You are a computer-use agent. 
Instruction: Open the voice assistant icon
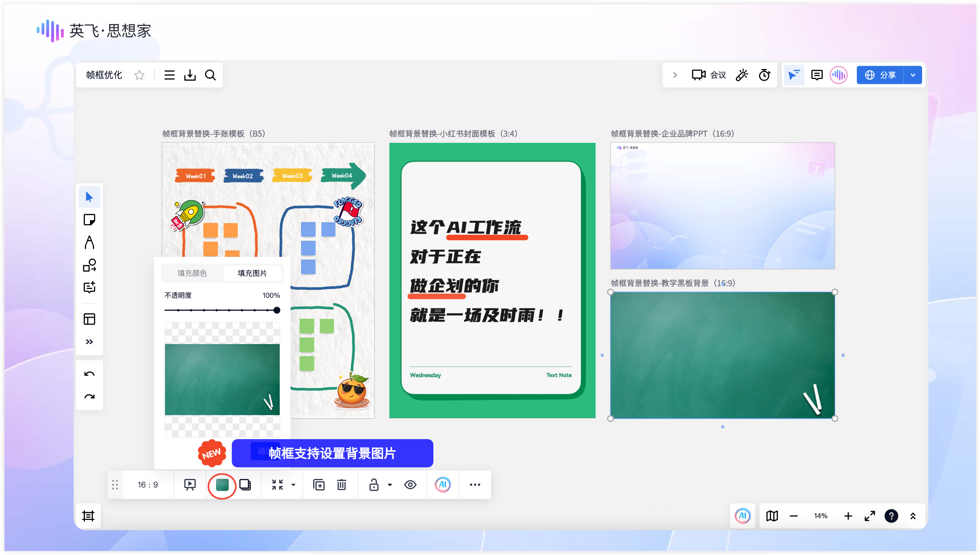[838, 75]
